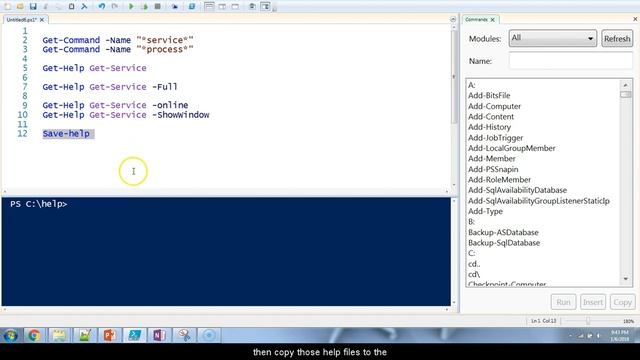Screen dimensions: 640x360
Task: Switch to PowerShell ISE taskbar icon
Action: (x=134, y=335)
